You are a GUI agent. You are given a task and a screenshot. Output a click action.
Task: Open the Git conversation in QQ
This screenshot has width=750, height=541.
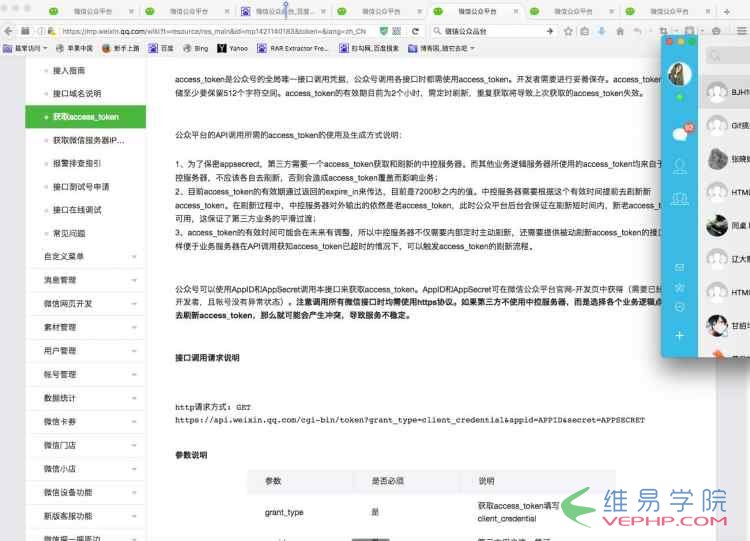point(726,125)
